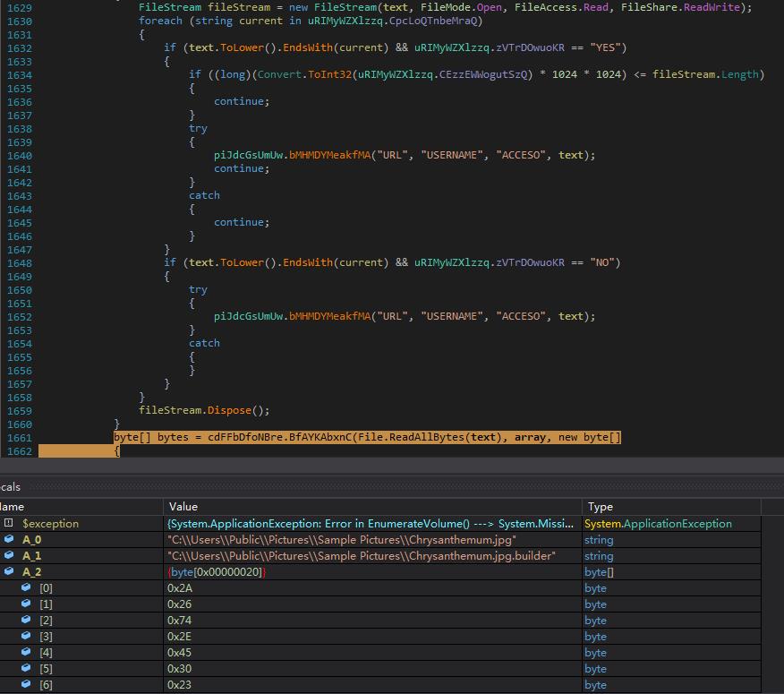The image size is (784, 694).
Task: Click ReadAllBytes on the highlighted line
Action: [427, 437]
